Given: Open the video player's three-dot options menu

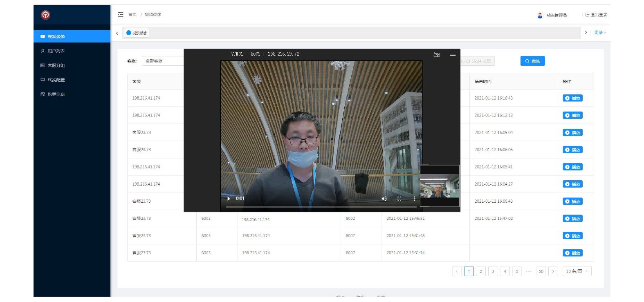Looking at the screenshot, I should pyautogui.click(x=414, y=199).
